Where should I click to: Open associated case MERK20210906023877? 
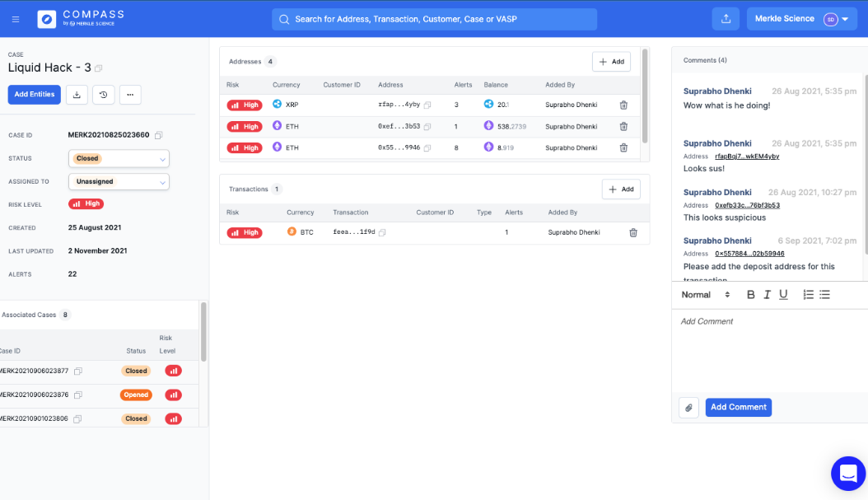tap(34, 371)
